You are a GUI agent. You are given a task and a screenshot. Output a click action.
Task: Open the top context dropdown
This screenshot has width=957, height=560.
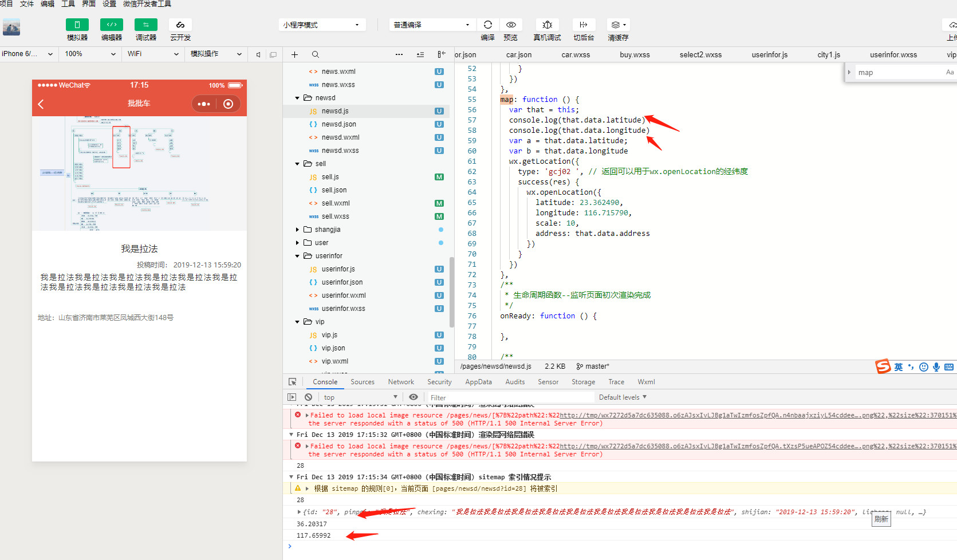coord(360,397)
